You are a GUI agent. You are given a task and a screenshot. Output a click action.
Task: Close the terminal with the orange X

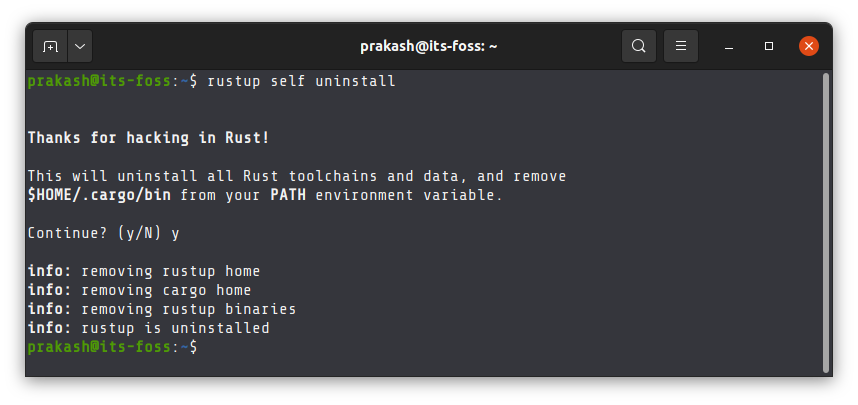click(809, 46)
